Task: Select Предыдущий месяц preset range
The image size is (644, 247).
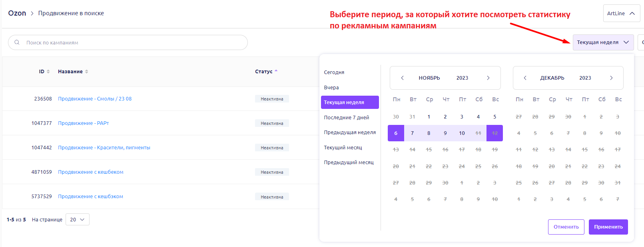Action: pyautogui.click(x=349, y=163)
